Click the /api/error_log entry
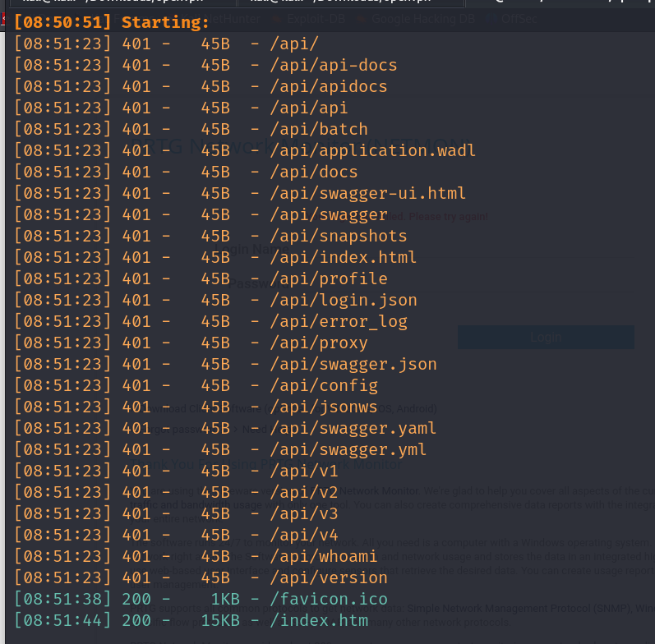The image size is (655, 644). tap(339, 321)
